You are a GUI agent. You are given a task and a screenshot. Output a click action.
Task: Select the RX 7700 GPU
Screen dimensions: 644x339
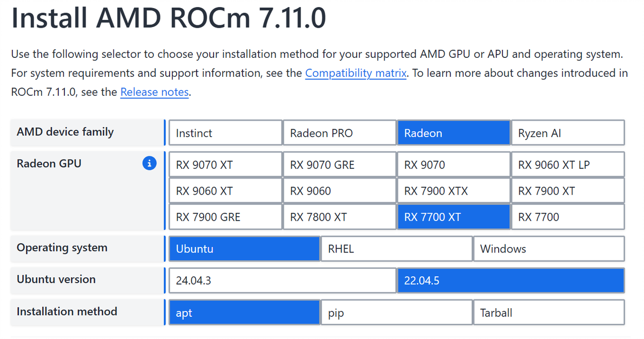568,217
